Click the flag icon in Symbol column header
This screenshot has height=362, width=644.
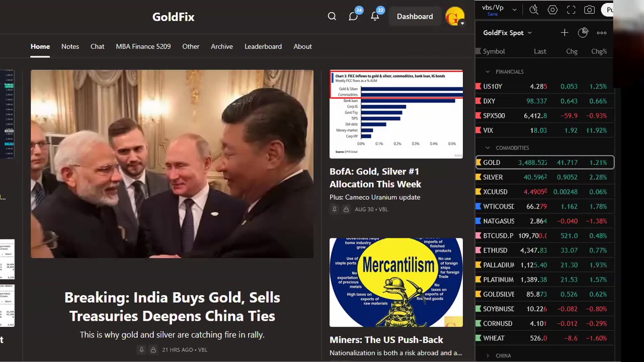pos(478,51)
